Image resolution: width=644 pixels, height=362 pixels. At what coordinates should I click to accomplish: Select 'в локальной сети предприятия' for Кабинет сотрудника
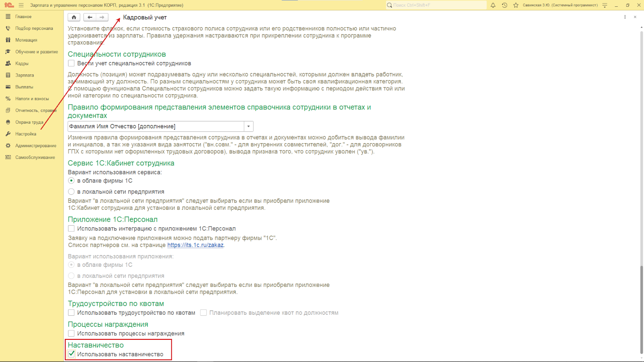(71, 192)
